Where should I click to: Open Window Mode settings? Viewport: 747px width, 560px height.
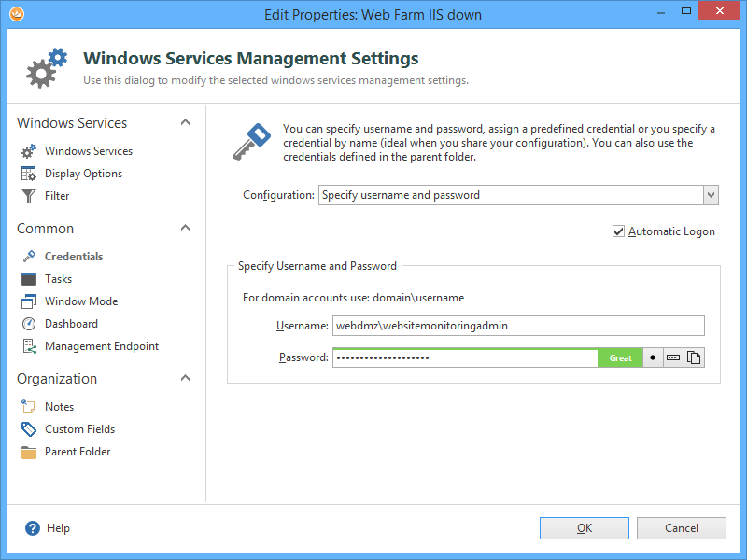pyautogui.click(x=80, y=301)
